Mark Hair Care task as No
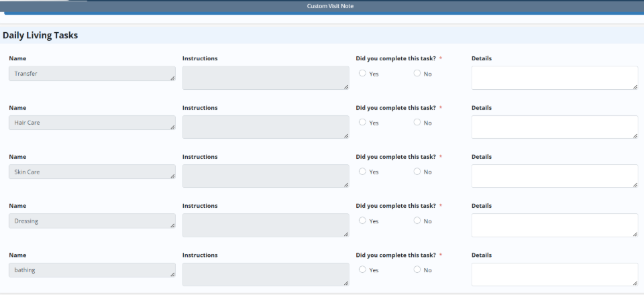This screenshot has width=644, height=295. [417, 123]
